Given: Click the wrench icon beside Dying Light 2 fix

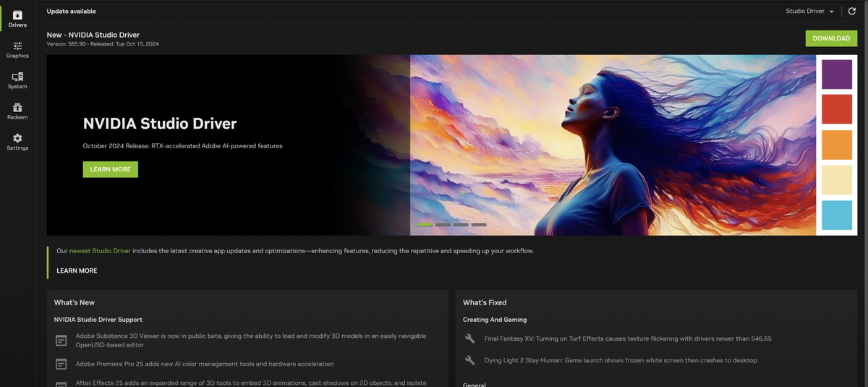Looking at the screenshot, I should click(x=470, y=360).
